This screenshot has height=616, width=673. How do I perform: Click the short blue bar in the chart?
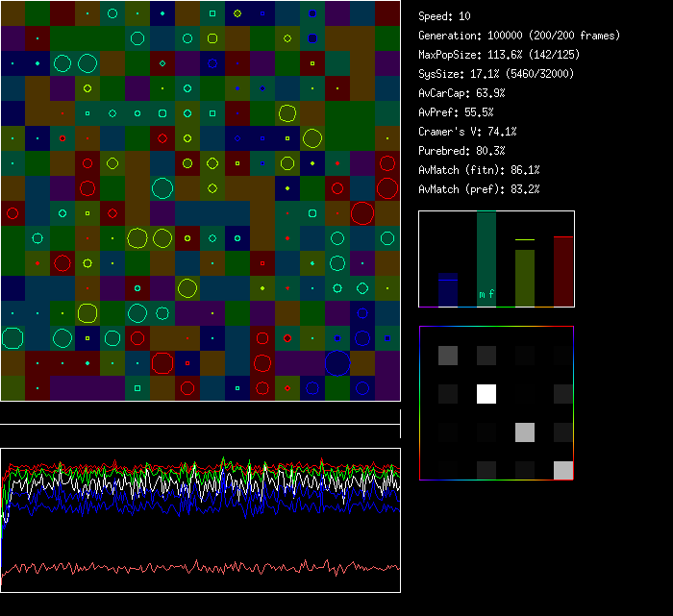(x=448, y=289)
